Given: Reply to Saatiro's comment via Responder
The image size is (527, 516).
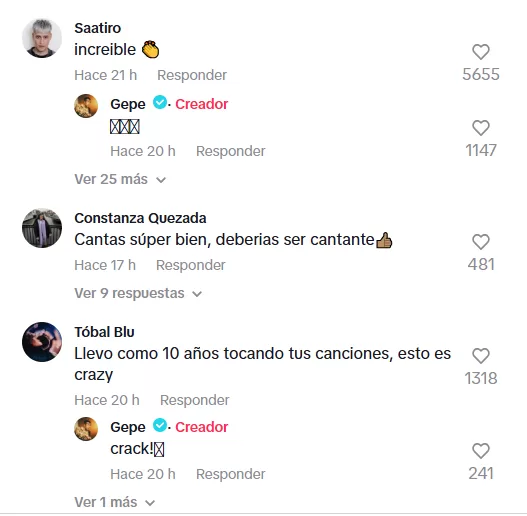Looking at the screenshot, I should pyautogui.click(x=192, y=75).
